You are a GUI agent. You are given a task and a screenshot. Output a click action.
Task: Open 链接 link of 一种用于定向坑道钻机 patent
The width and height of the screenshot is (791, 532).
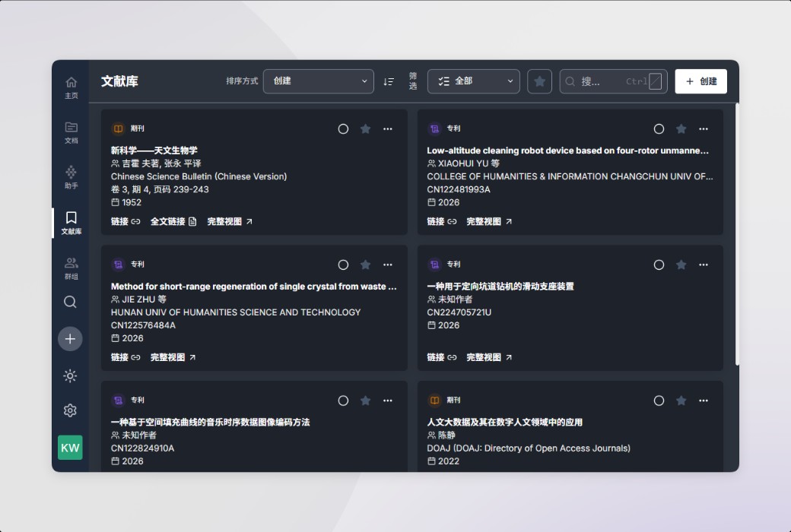(442, 357)
